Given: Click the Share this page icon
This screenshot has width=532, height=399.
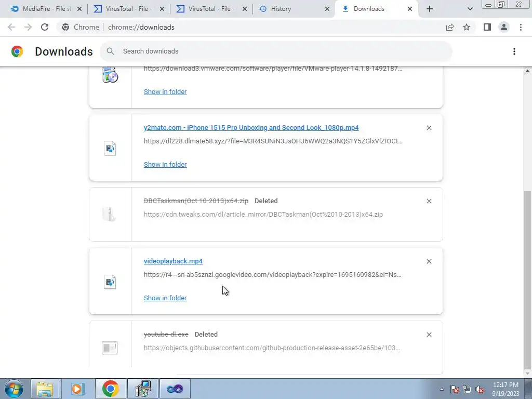Looking at the screenshot, I should pos(450,27).
